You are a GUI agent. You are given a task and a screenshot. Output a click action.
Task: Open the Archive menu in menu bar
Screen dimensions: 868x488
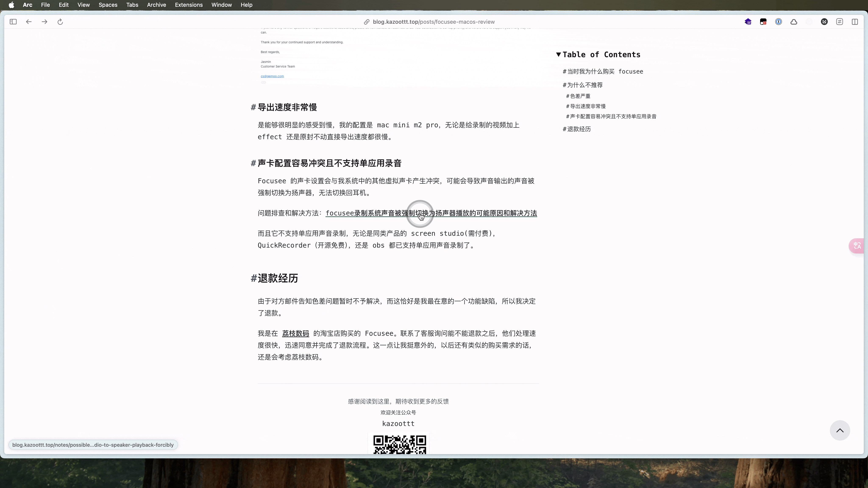[x=156, y=5]
